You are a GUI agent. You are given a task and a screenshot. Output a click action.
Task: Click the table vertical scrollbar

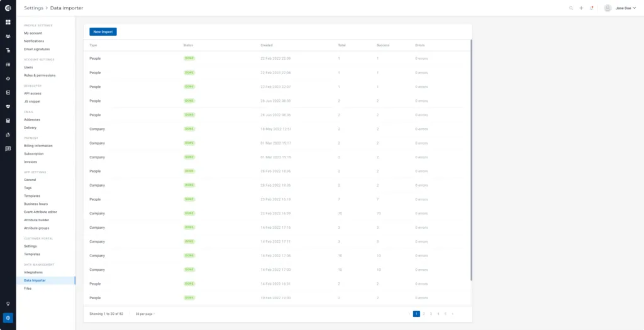tap(471, 160)
